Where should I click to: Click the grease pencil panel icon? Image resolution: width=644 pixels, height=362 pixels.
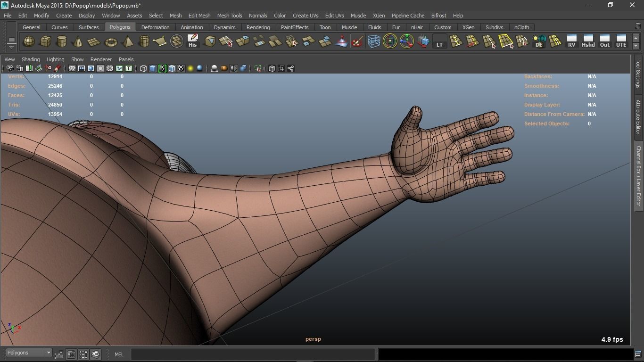click(57, 69)
